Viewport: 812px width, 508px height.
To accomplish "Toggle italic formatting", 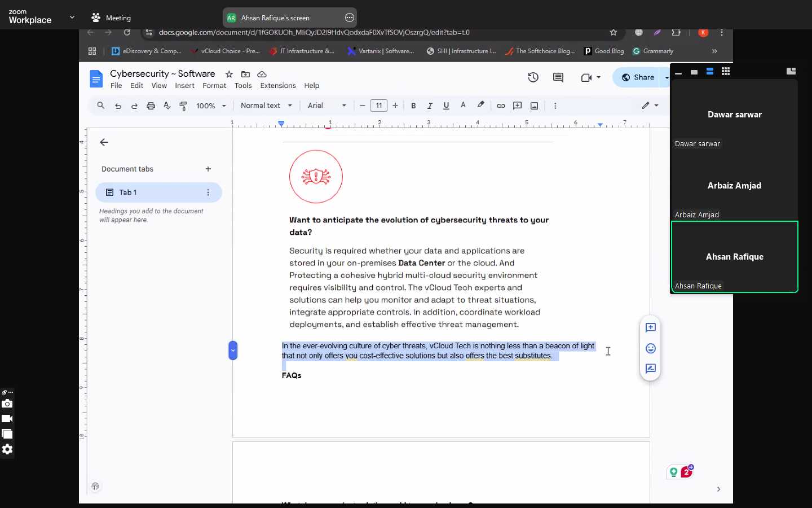I will (430, 106).
